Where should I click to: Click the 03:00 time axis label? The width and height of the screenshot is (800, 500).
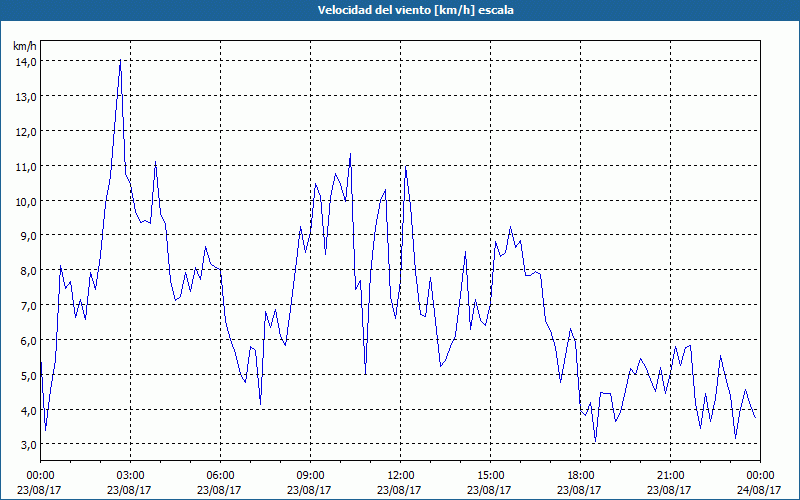pyautogui.click(x=130, y=476)
